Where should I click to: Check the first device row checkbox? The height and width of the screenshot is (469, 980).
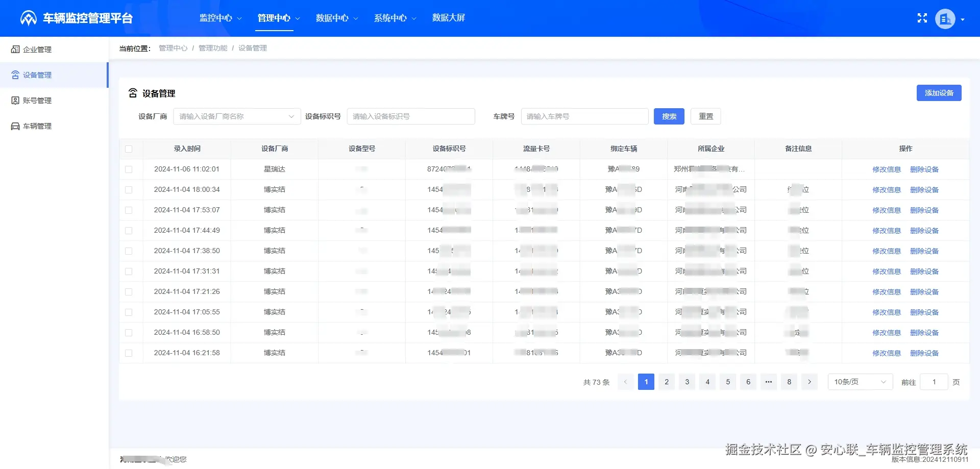pyautogui.click(x=130, y=169)
